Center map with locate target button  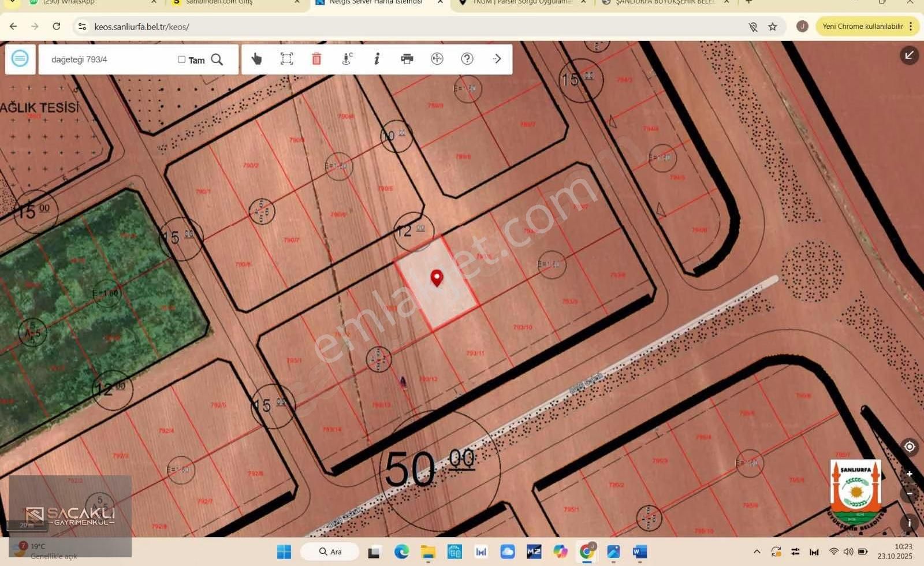[x=909, y=446]
